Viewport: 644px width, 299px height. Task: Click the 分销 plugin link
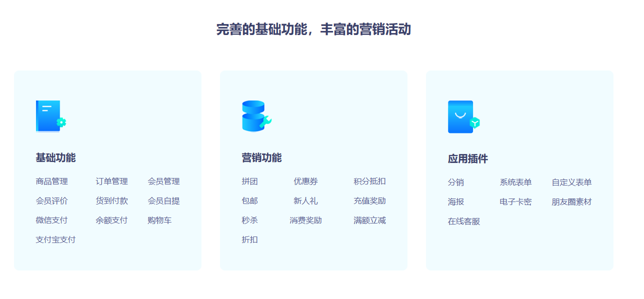pyautogui.click(x=455, y=182)
